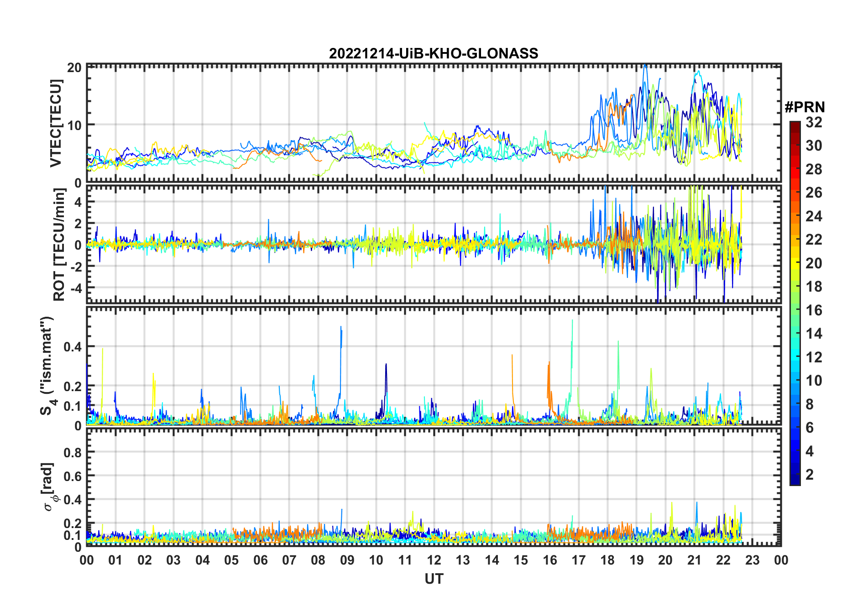This screenshot has width=868, height=607.
Task: Click the PRN color scale bar
Action: [x=795, y=303]
